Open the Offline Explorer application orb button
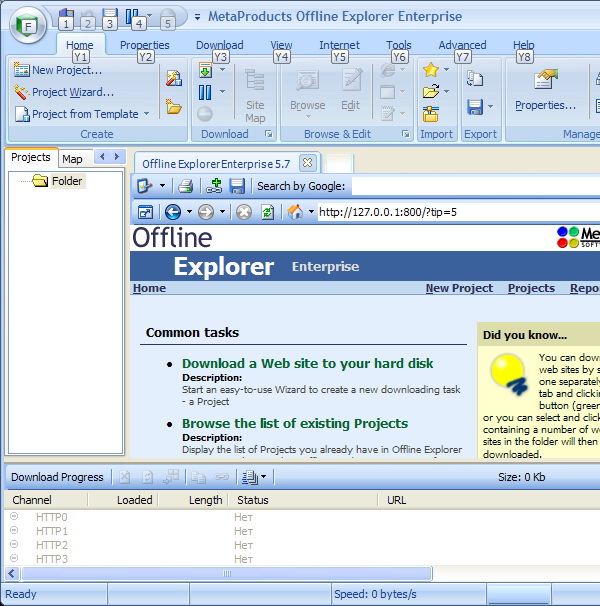 click(x=28, y=26)
